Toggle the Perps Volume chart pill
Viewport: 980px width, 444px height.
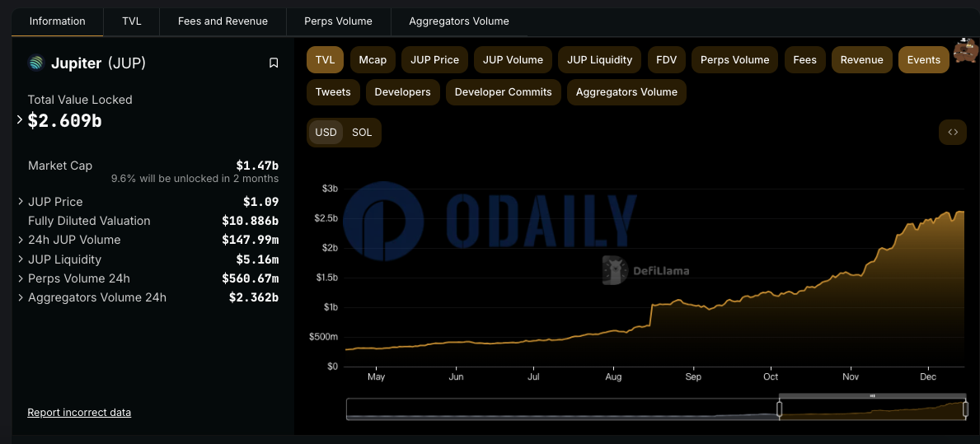pyautogui.click(x=734, y=60)
